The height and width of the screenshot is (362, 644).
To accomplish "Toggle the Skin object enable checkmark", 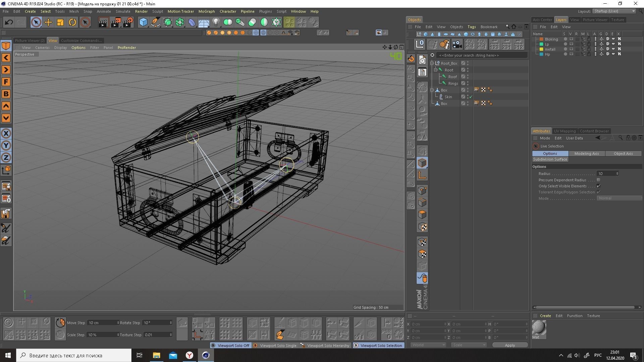I will (471, 97).
